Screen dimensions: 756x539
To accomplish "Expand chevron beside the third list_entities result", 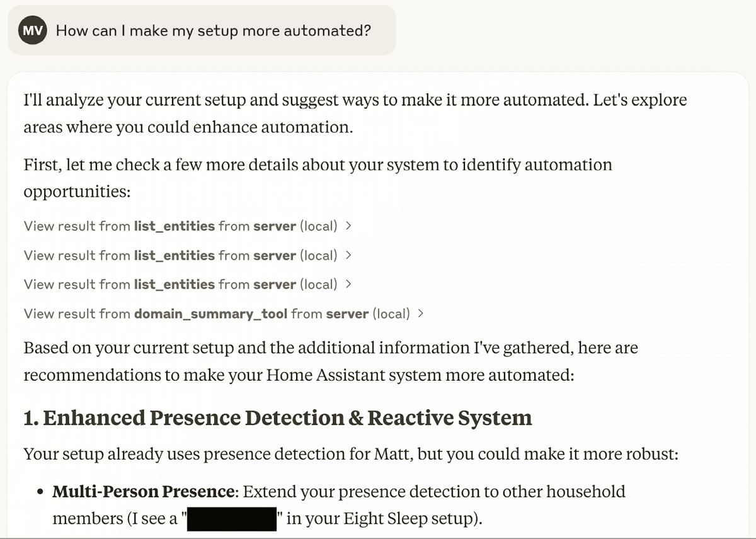I will click(348, 284).
